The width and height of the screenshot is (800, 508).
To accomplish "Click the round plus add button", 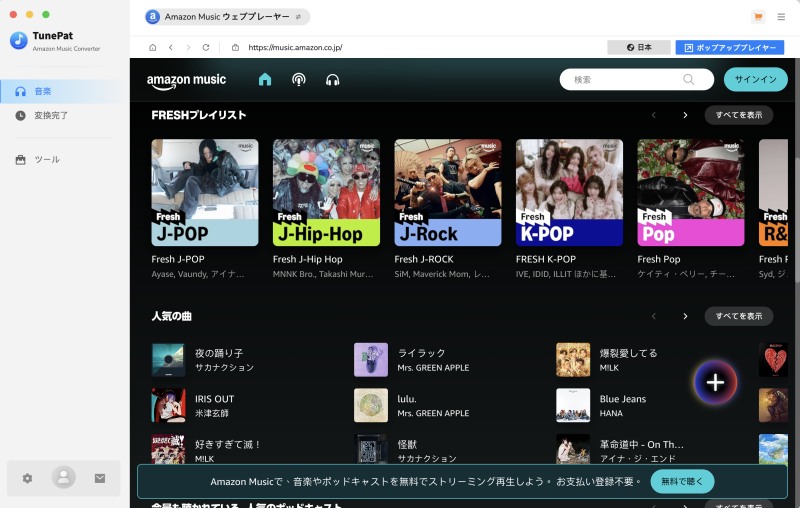I will point(715,383).
